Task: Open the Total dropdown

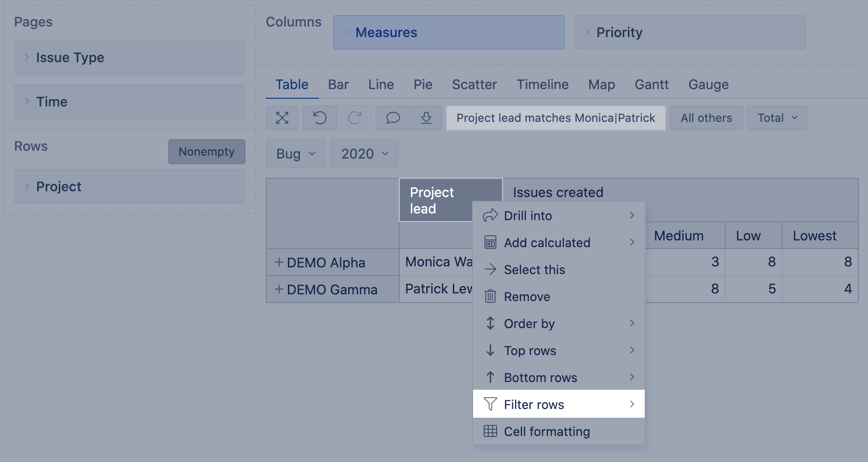Action: 777,118
